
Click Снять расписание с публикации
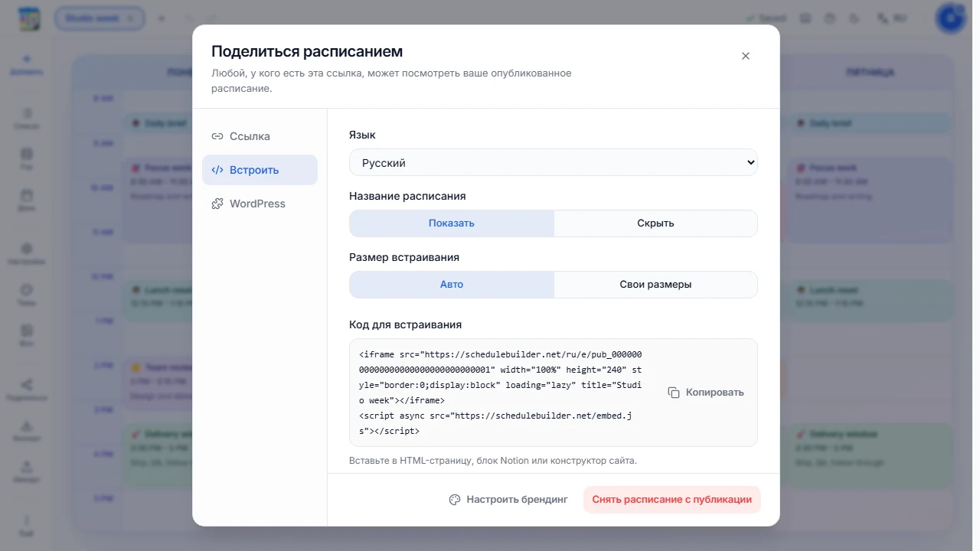tap(671, 500)
